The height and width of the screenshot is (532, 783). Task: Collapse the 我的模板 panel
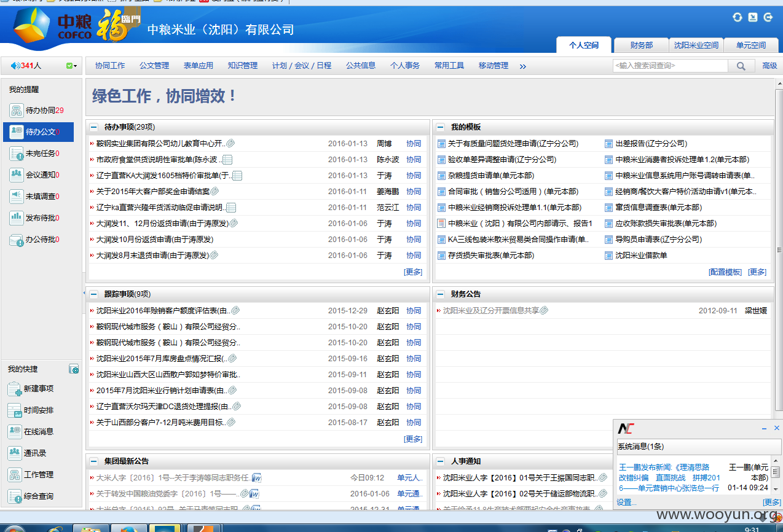pos(440,127)
